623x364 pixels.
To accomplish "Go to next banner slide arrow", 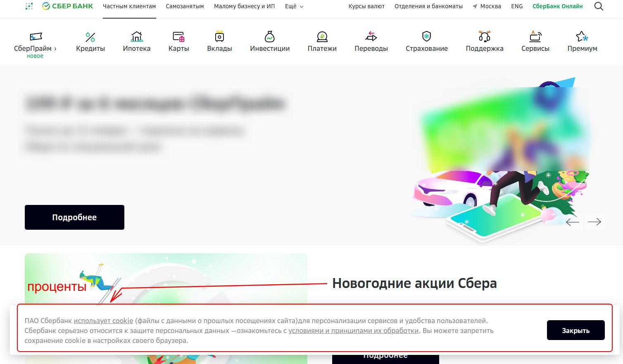I will (594, 222).
